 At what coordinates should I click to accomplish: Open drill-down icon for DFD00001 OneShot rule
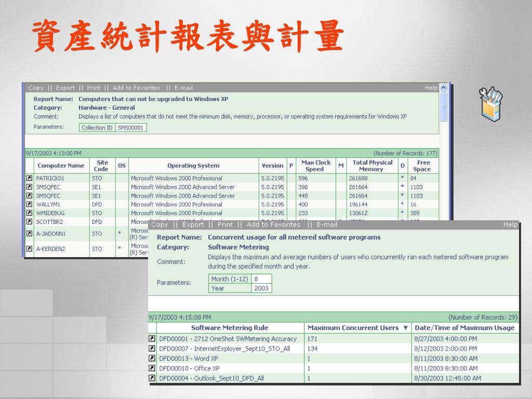(152, 339)
